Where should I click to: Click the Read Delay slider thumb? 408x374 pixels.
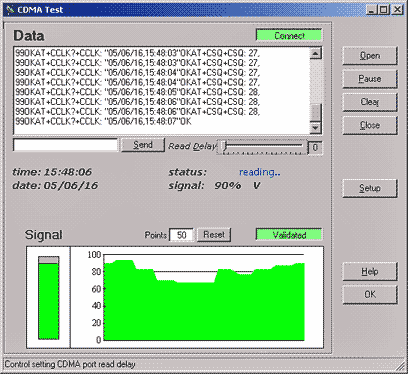[x=225, y=146]
